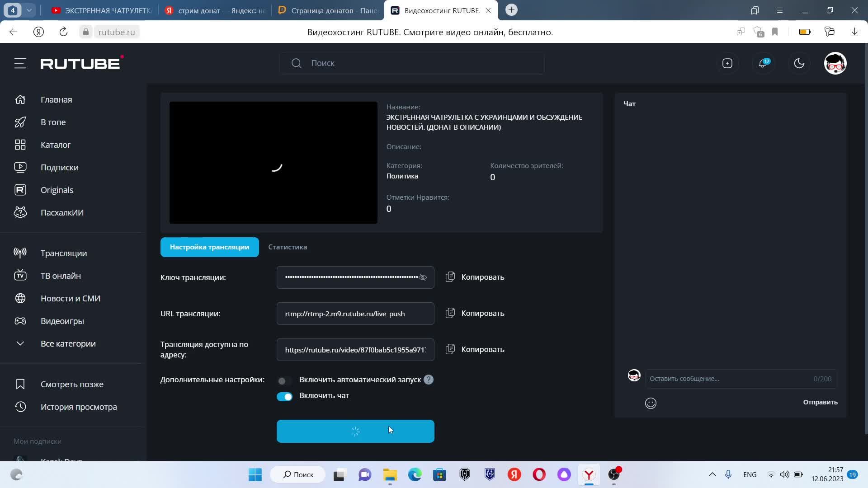Disable the Включить чат toggle

pyautogui.click(x=284, y=396)
